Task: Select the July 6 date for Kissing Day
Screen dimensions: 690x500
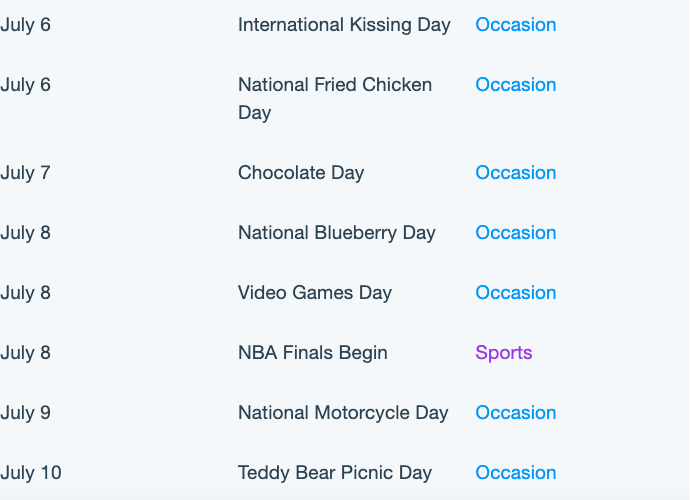Action: click(25, 25)
